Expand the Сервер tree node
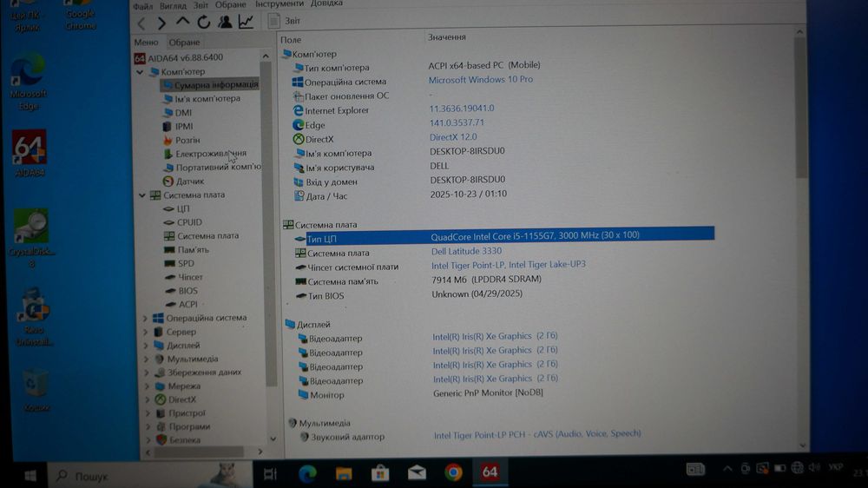The image size is (868, 488). click(x=146, y=333)
